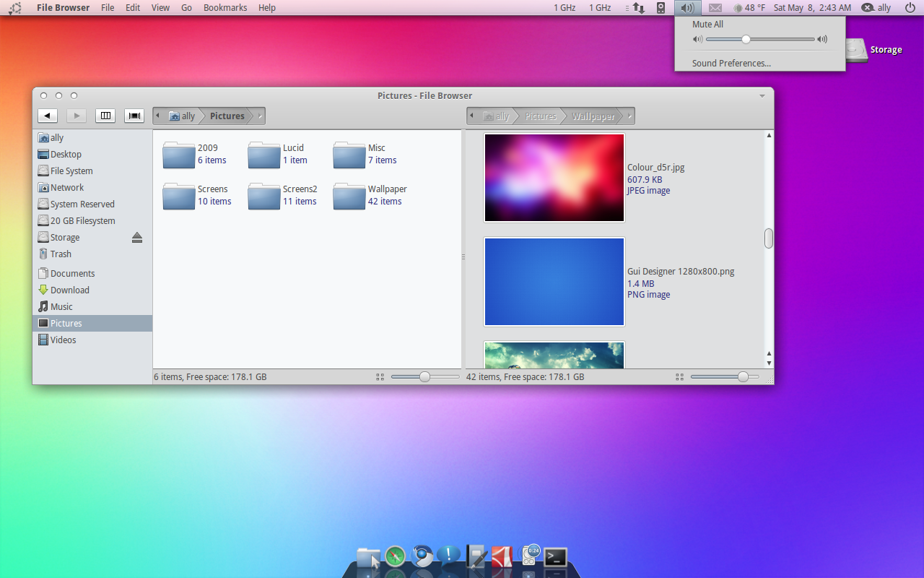Click 'Pictures' breadcrumb in right pane path bar
The height and width of the screenshot is (578, 924).
[541, 116]
